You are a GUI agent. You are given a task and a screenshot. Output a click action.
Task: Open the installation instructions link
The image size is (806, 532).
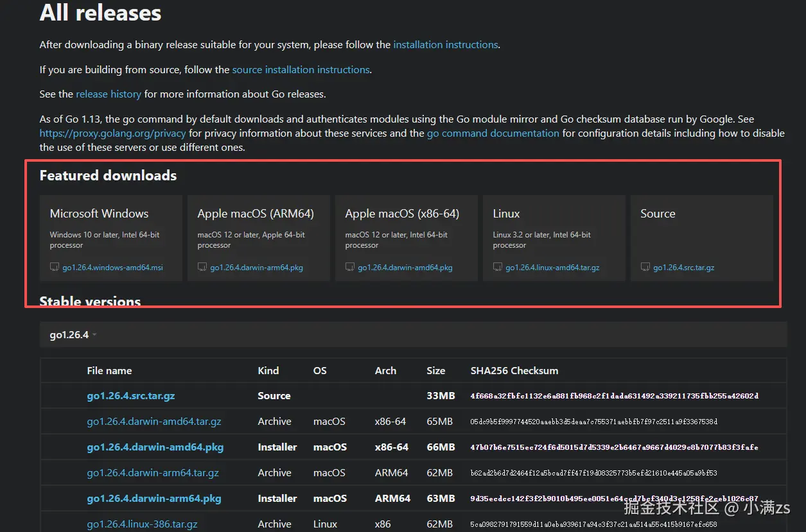tap(446, 45)
